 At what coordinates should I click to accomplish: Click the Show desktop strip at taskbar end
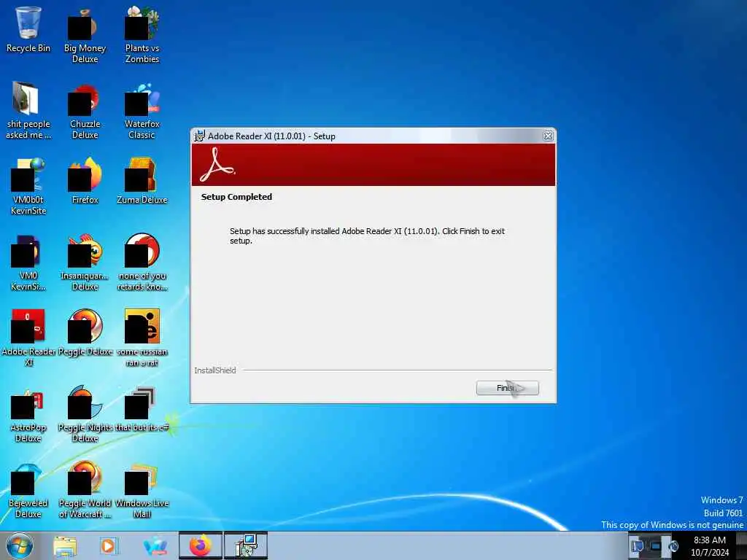(x=741, y=545)
